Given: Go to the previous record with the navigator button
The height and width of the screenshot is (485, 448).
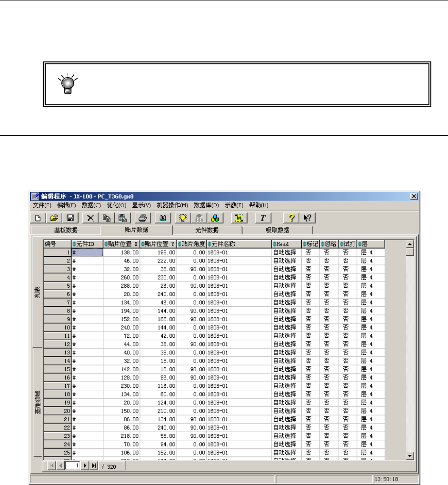Looking at the screenshot, I should click(x=60, y=465).
